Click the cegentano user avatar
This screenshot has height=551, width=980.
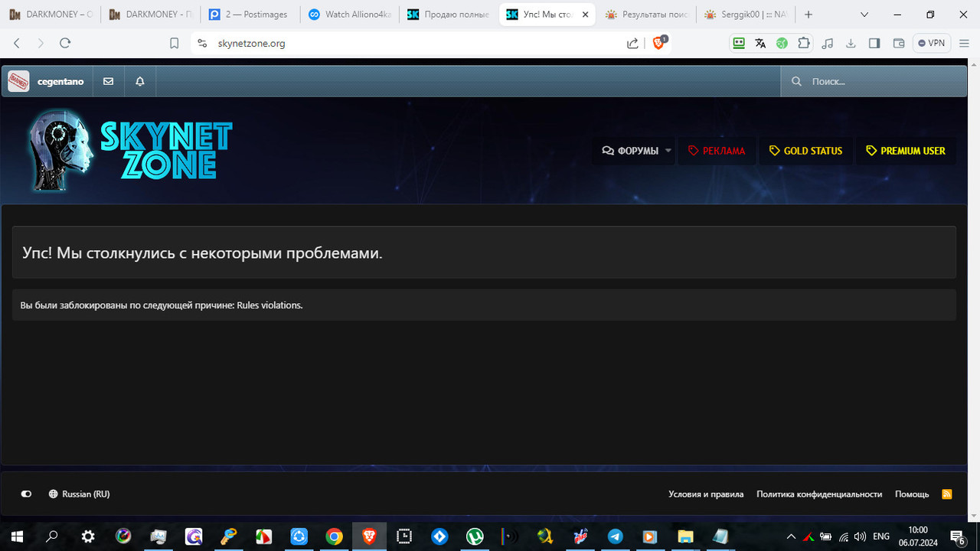coord(18,81)
